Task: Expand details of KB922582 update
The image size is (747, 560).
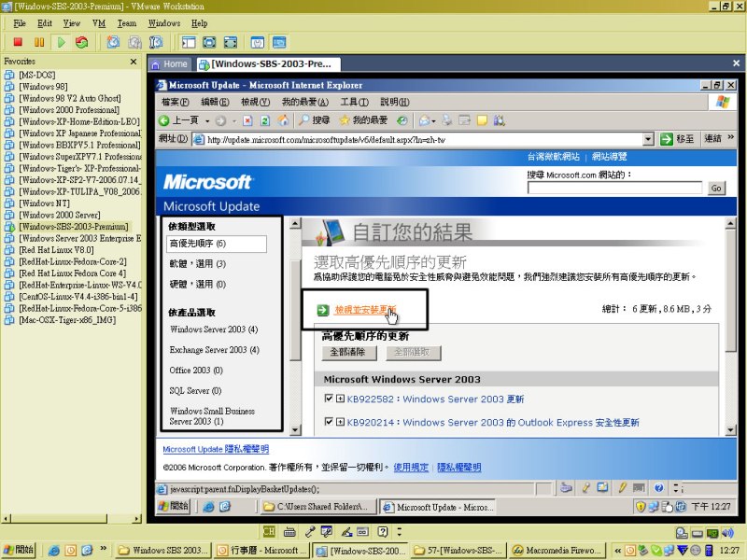Action: point(340,399)
